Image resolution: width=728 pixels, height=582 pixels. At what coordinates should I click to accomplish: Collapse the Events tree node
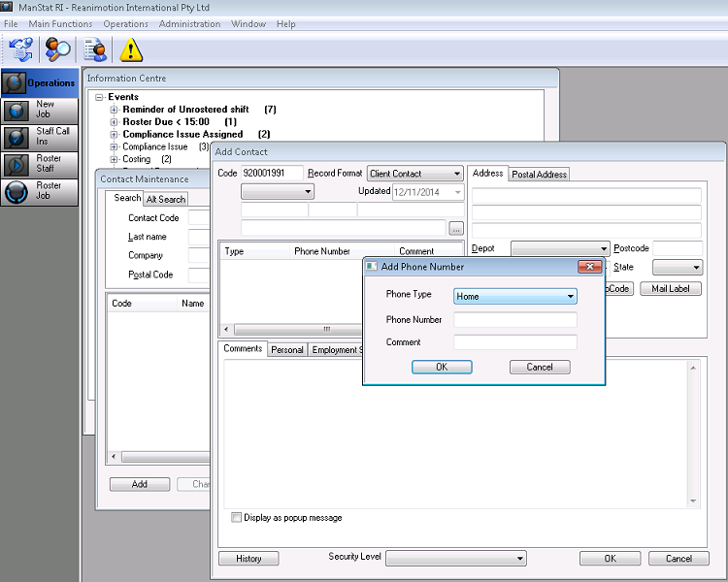pyautogui.click(x=99, y=97)
